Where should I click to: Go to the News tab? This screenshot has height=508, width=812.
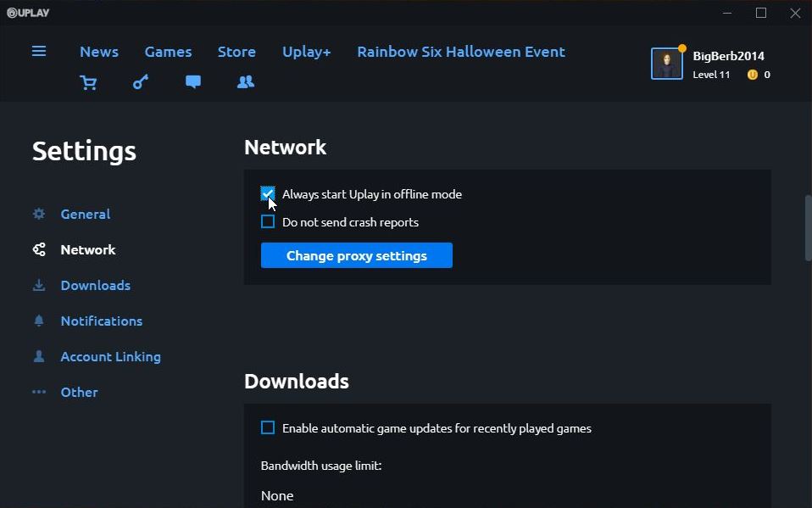(x=99, y=52)
